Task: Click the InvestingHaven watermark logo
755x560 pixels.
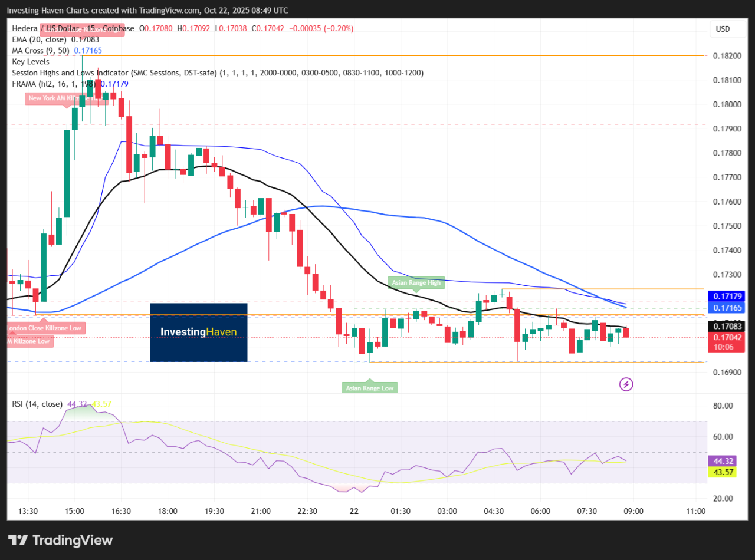Action: tap(198, 332)
